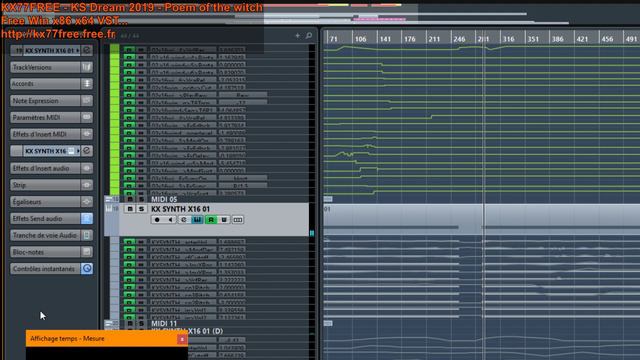Expand the Strip inspector section
Image resolution: width=640 pixels, height=360 pixels.
(x=45, y=185)
